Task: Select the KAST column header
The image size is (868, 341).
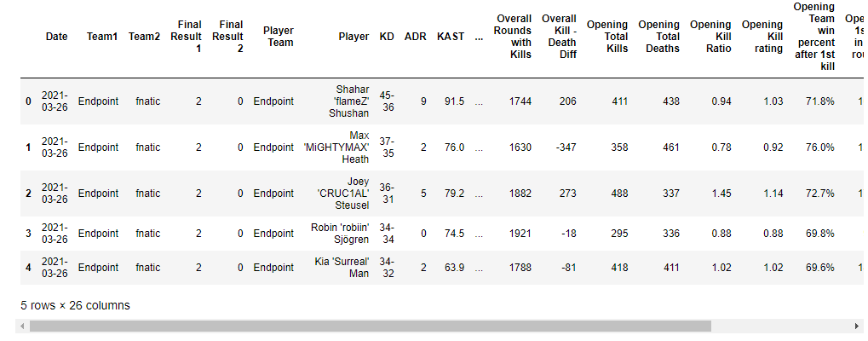Action: [451, 37]
